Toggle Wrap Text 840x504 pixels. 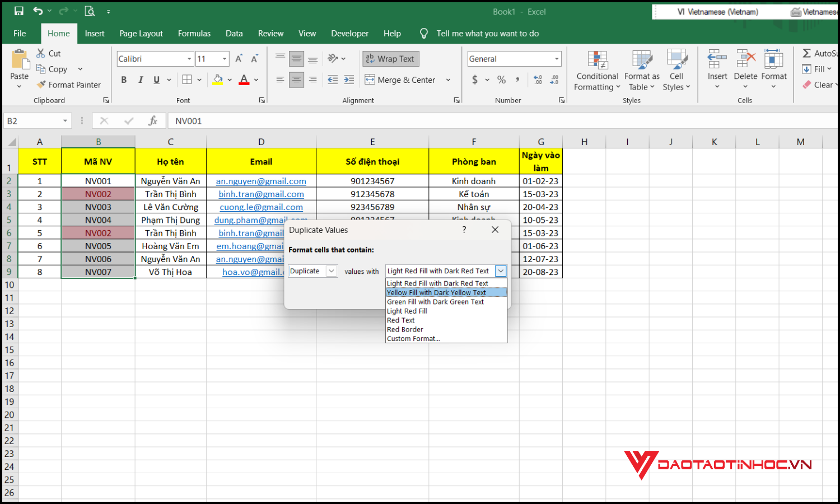click(391, 59)
